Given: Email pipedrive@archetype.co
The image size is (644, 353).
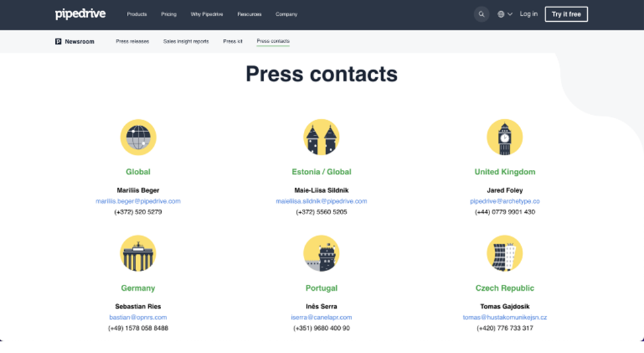Looking at the screenshot, I should (x=505, y=202).
